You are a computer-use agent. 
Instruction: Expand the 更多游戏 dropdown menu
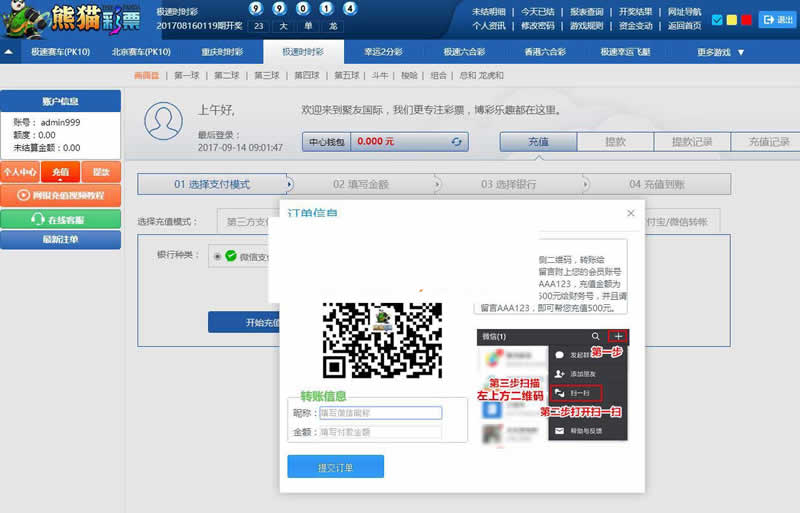(727, 52)
